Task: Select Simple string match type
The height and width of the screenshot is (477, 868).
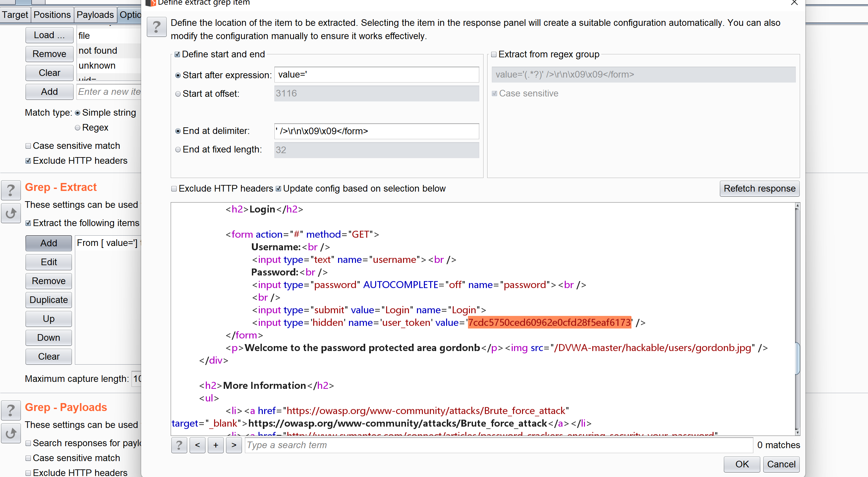Action: point(78,113)
